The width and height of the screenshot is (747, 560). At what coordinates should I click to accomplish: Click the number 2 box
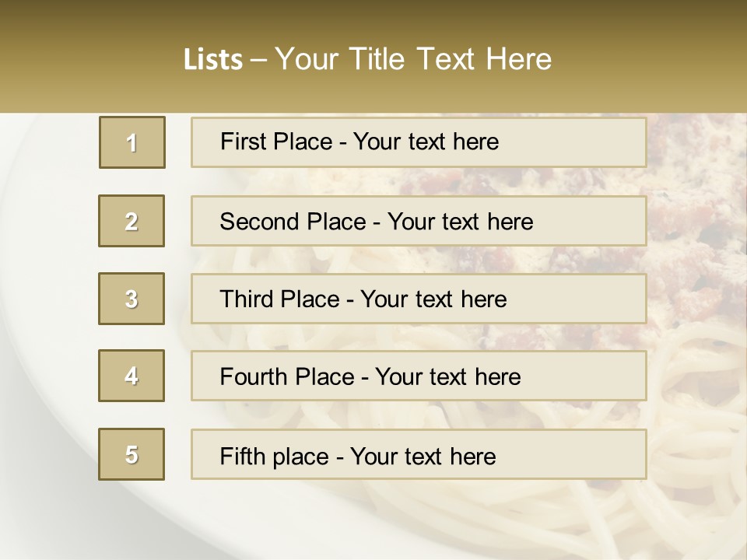132,221
